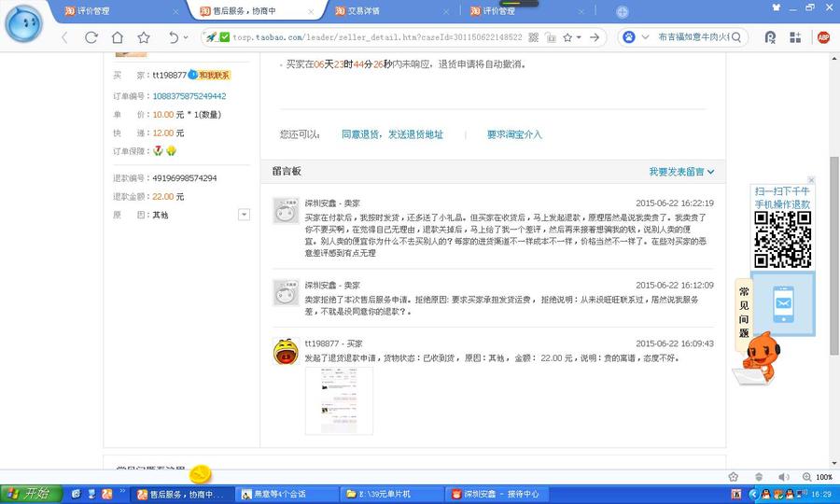Open a new tab with plus button

point(622,12)
